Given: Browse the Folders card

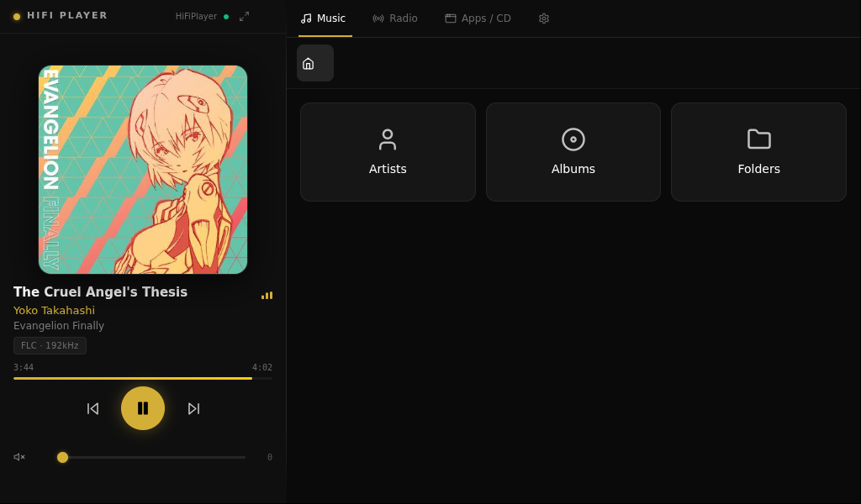Looking at the screenshot, I should click(x=759, y=152).
